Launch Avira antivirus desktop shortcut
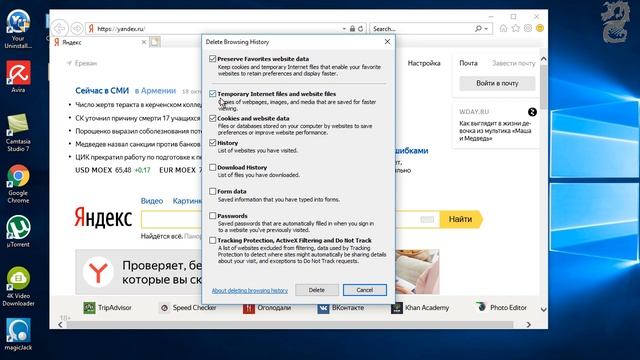Screen dimensions: 640x360 tap(18, 77)
